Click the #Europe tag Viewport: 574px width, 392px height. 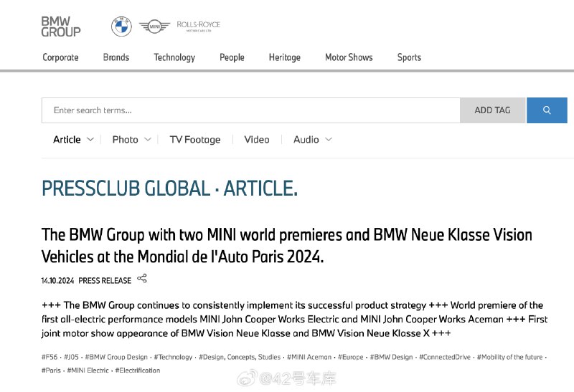coord(350,357)
